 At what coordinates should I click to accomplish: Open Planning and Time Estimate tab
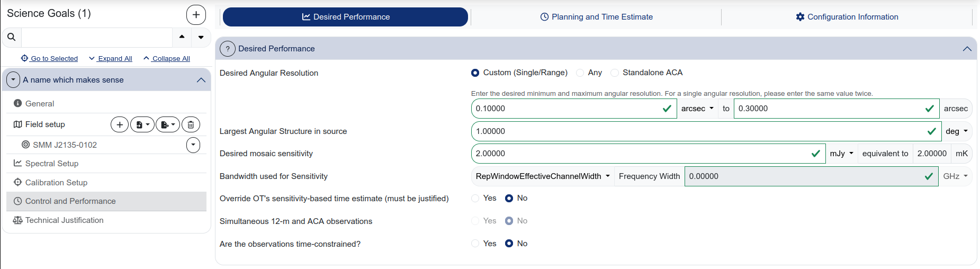(596, 17)
